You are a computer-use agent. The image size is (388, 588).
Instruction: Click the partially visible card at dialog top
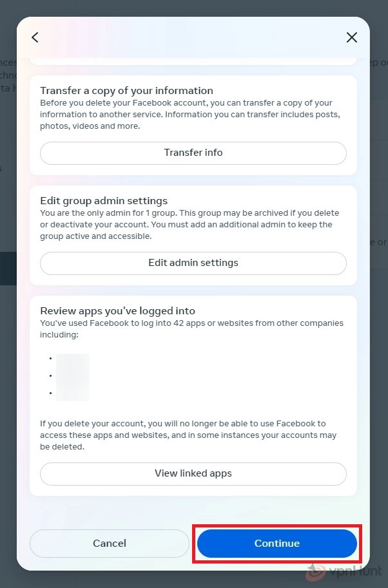click(x=193, y=61)
